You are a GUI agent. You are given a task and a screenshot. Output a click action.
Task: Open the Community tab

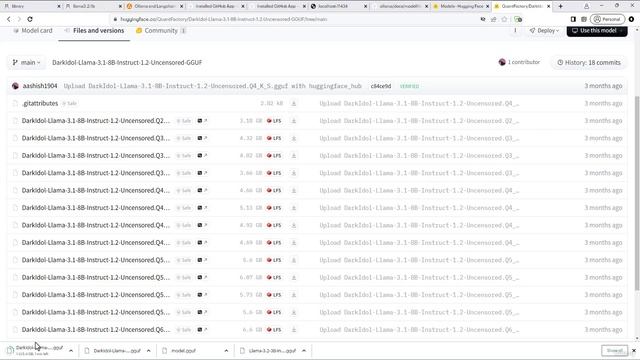(161, 31)
